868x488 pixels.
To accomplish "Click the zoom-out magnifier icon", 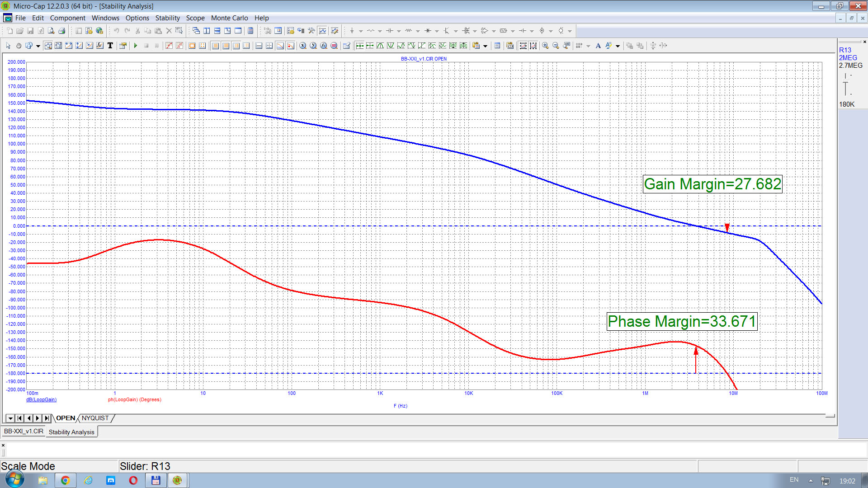I will 556,46.
